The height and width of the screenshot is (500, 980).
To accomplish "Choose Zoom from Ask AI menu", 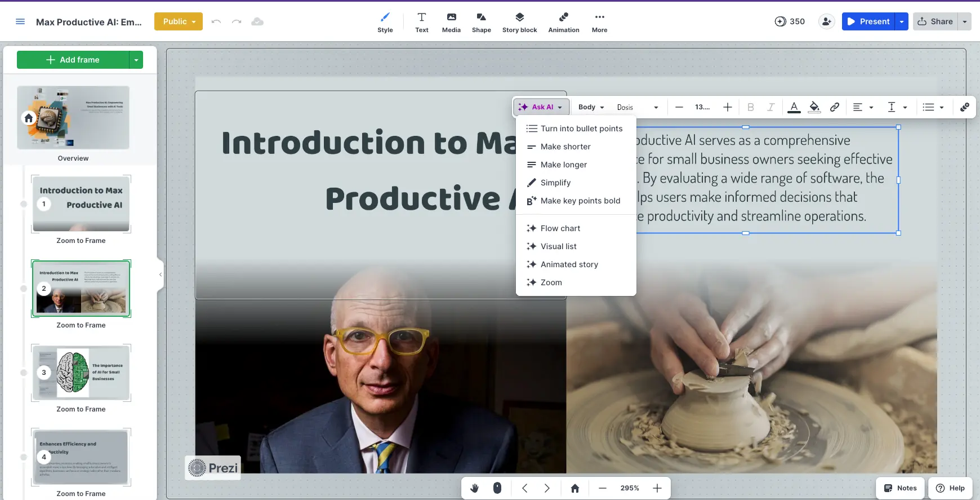I will (x=576, y=282).
